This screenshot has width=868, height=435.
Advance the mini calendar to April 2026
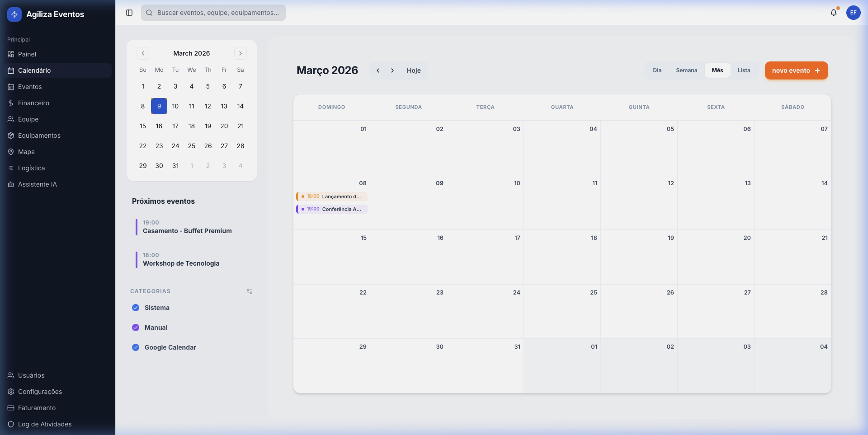click(241, 53)
